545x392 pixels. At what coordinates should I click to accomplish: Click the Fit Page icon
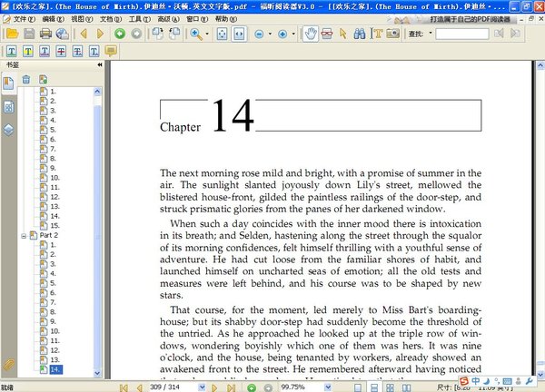tap(223, 34)
